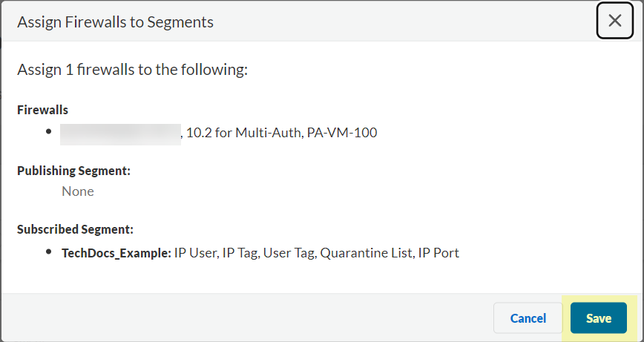Click the "Assign 1 firewalls" summary line
644x342 pixels.
(x=132, y=70)
